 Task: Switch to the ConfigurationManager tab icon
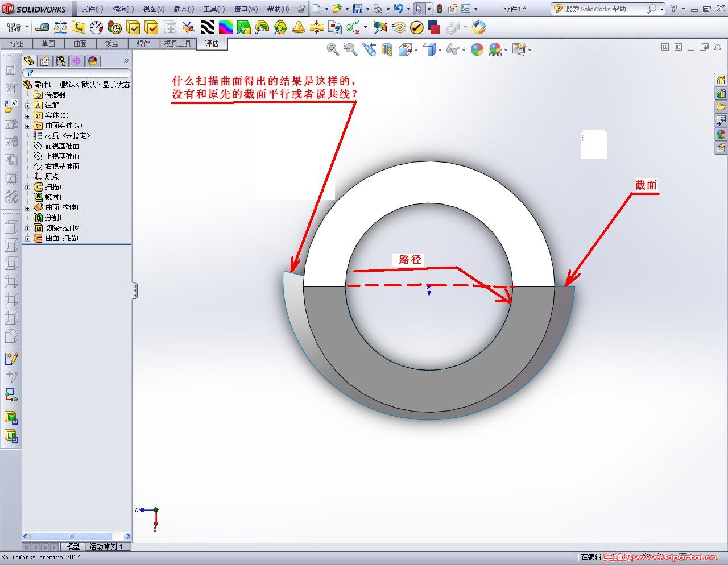tap(61, 61)
